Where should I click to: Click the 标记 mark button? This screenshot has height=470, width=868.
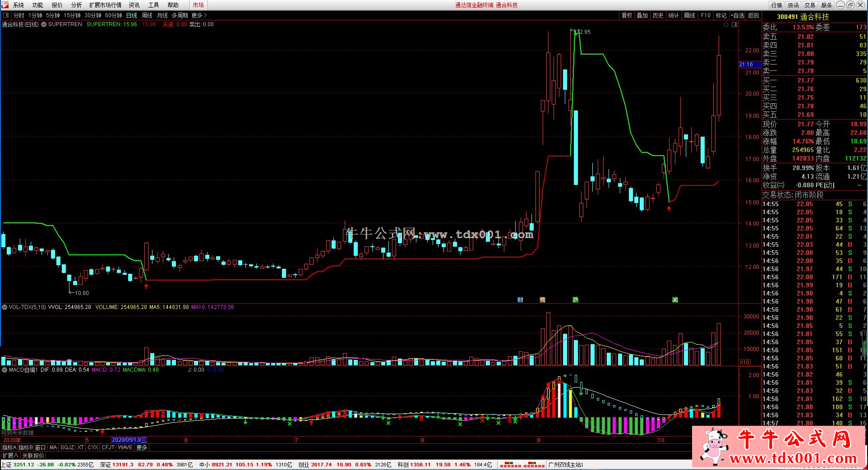click(721, 15)
